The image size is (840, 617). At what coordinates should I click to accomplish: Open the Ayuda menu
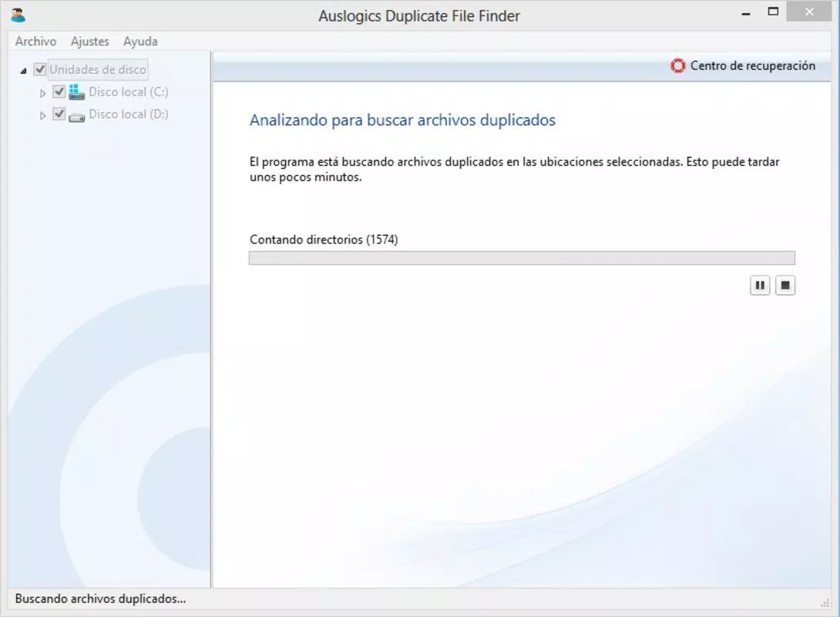pos(140,42)
